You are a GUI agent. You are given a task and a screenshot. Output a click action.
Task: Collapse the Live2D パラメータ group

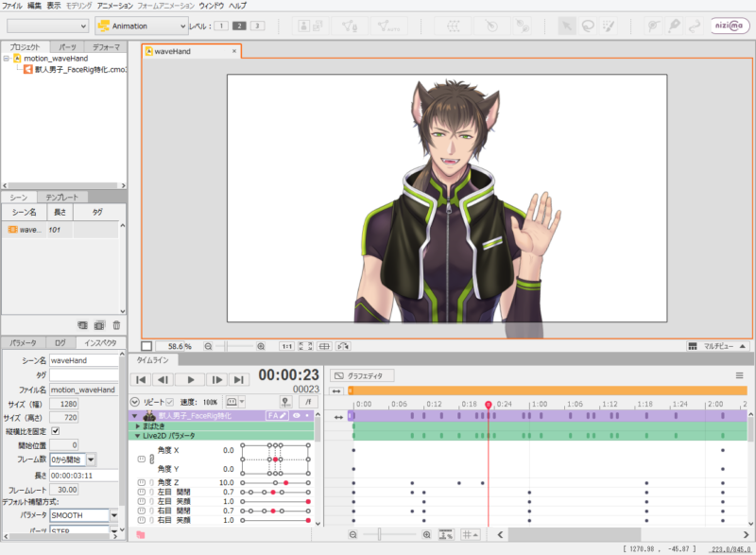tap(138, 436)
